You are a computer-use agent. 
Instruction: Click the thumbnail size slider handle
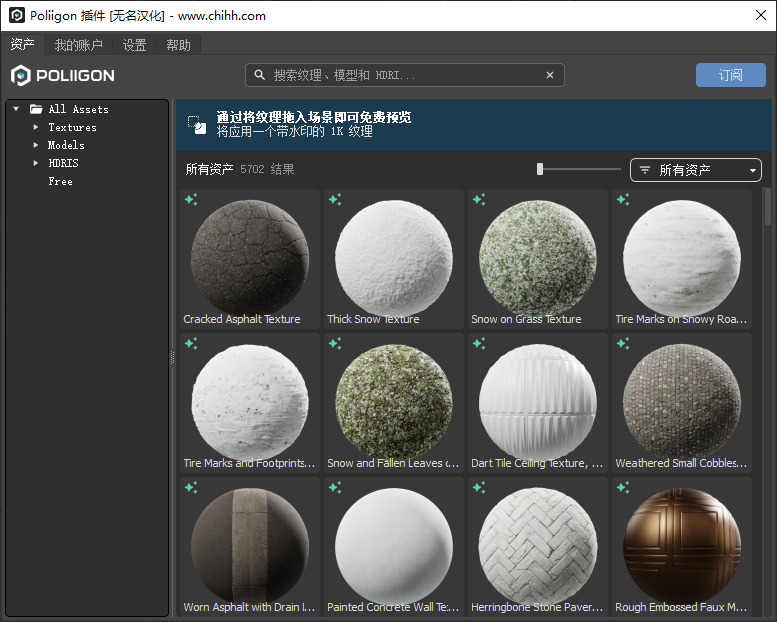tap(540, 169)
